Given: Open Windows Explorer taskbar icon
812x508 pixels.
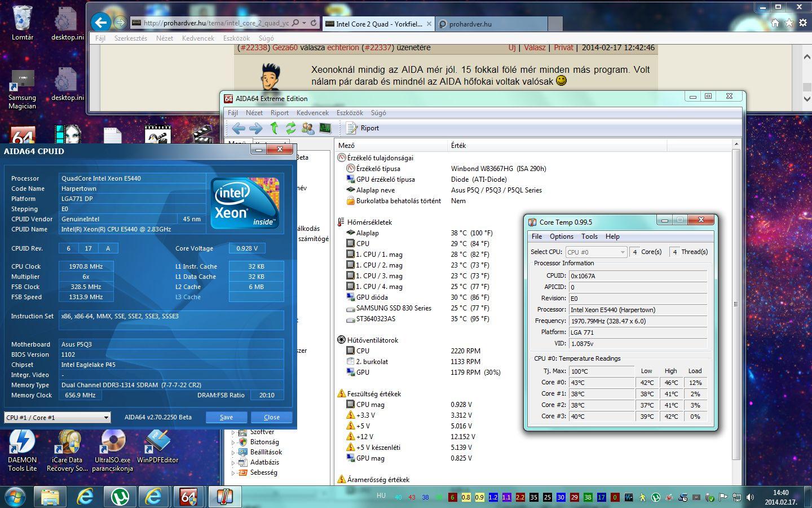Looking at the screenshot, I should 50,497.
